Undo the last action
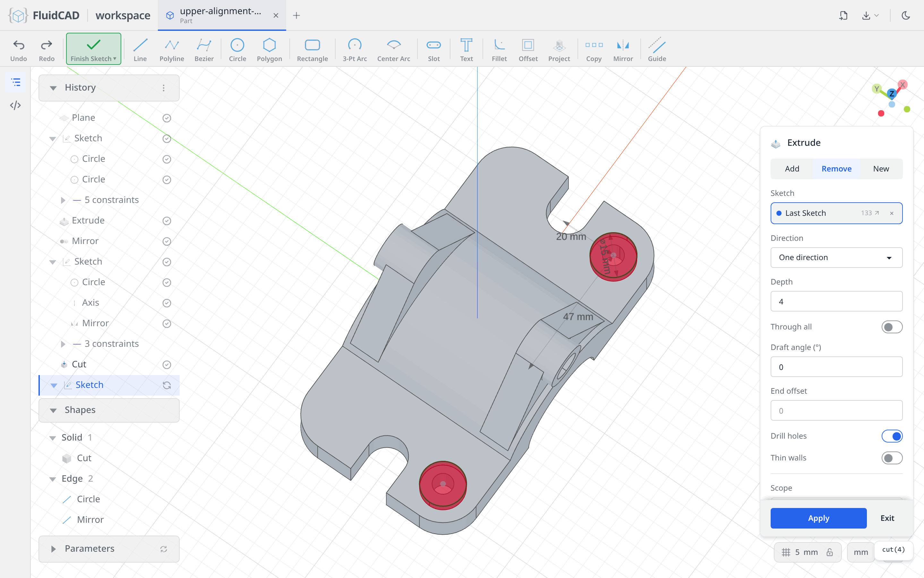Image resolution: width=924 pixels, height=578 pixels. click(19, 50)
